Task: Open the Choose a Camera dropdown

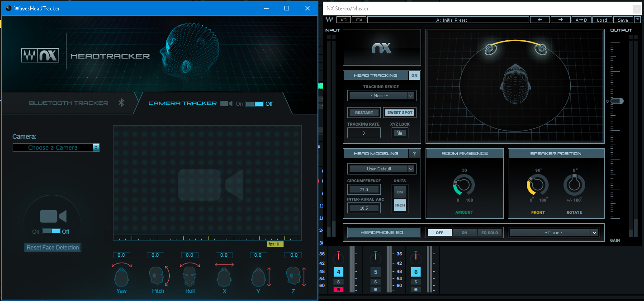Action: (x=56, y=147)
